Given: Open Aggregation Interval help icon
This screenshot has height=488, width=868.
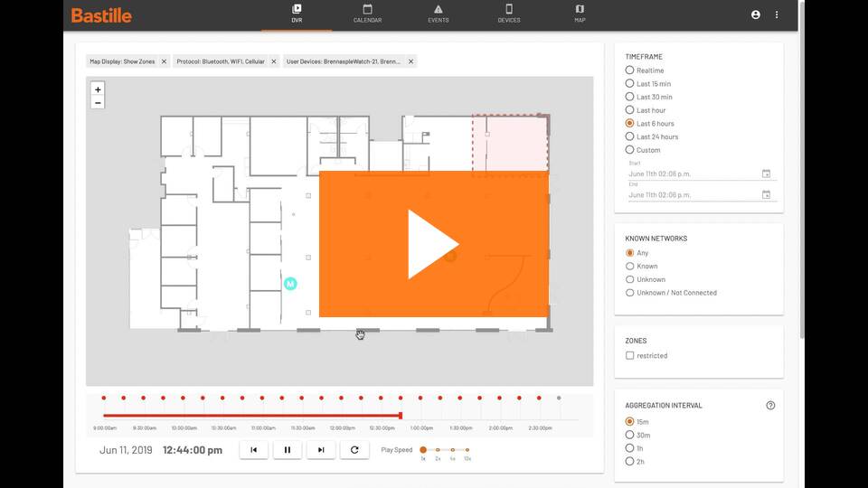Looking at the screenshot, I should click(x=770, y=406).
